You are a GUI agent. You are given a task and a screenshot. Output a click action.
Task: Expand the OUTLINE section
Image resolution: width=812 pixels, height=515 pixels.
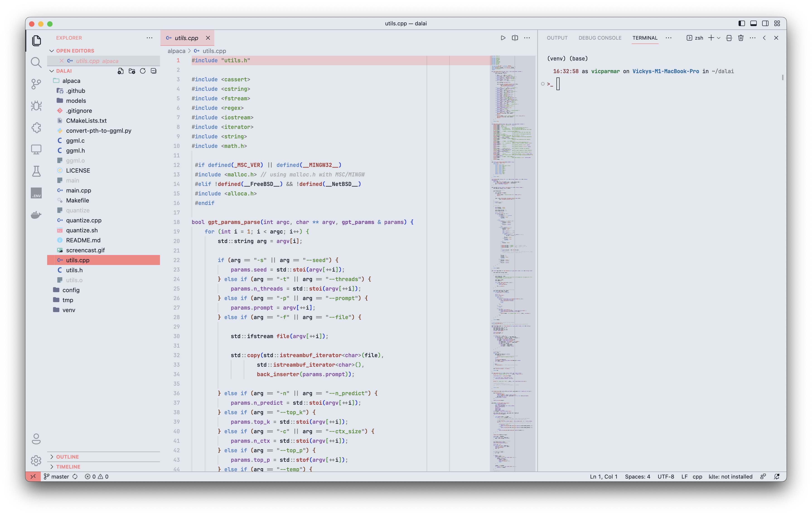(x=68, y=457)
